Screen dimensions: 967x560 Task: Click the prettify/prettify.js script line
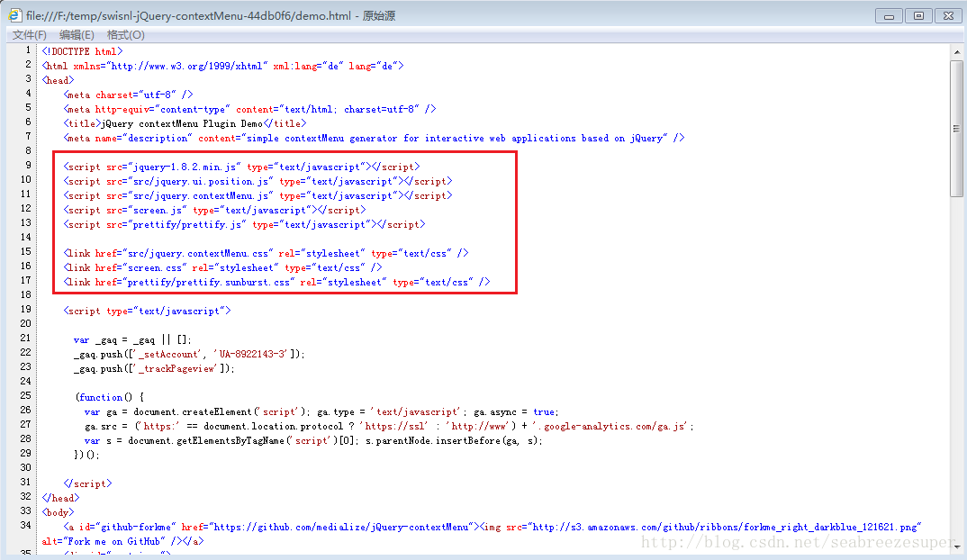pyautogui.click(x=244, y=224)
